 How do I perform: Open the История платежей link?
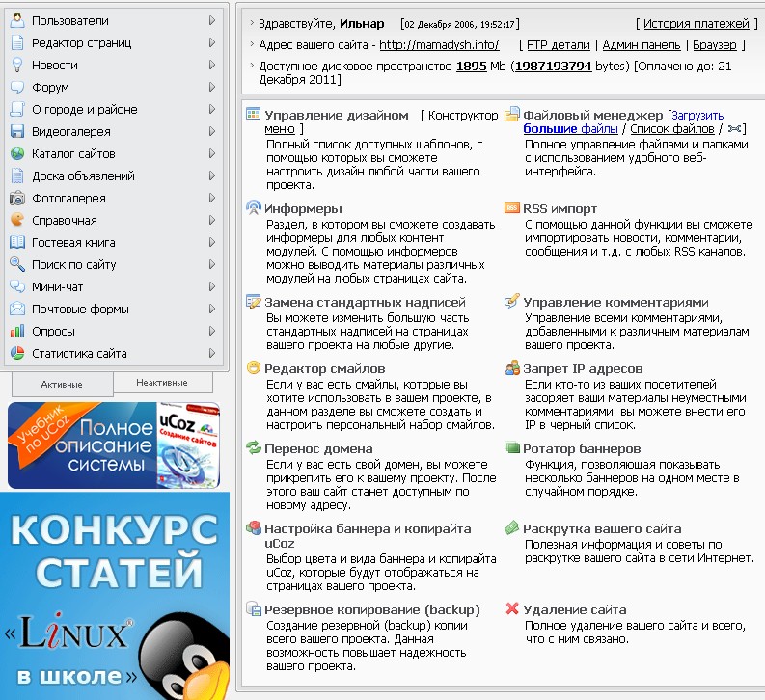[x=696, y=23]
